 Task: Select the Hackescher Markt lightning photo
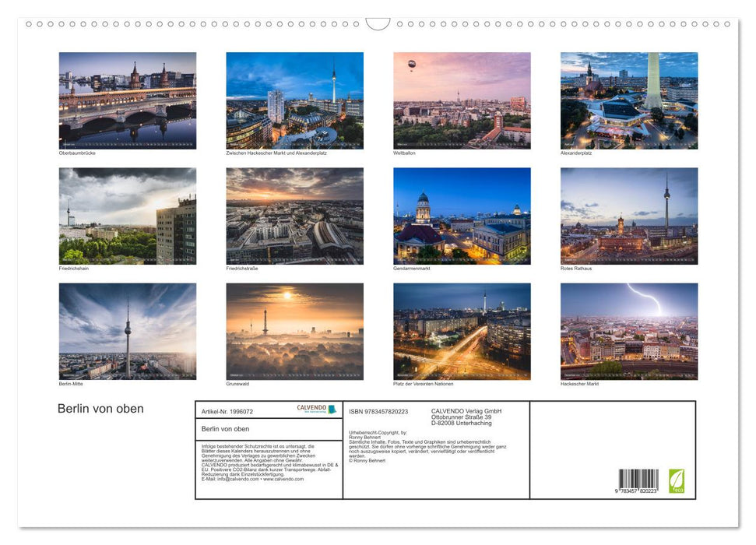(629, 332)
